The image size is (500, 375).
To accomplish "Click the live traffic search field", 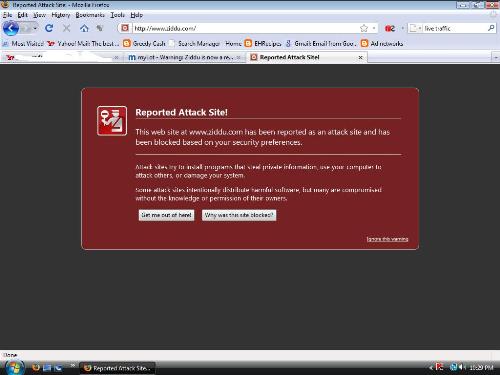I will pos(454,28).
